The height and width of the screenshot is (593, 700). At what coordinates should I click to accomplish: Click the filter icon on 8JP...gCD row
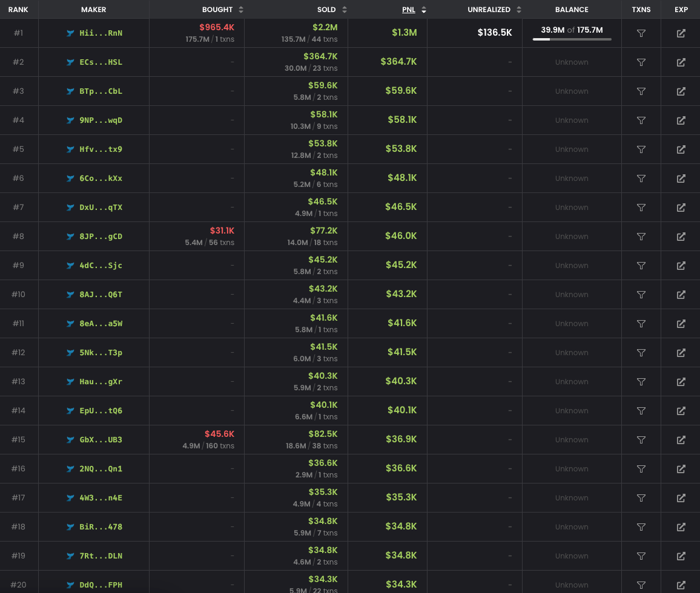pyautogui.click(x=641, y=236)
